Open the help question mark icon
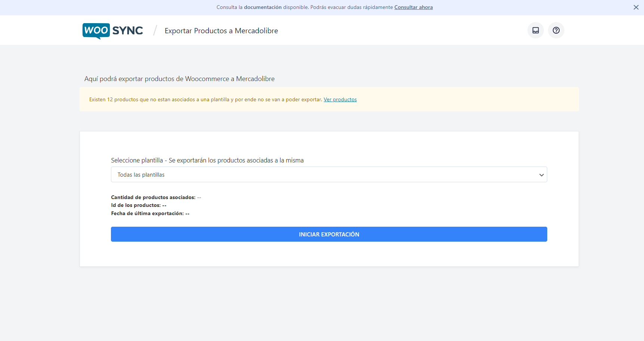 tap(556, 30)
